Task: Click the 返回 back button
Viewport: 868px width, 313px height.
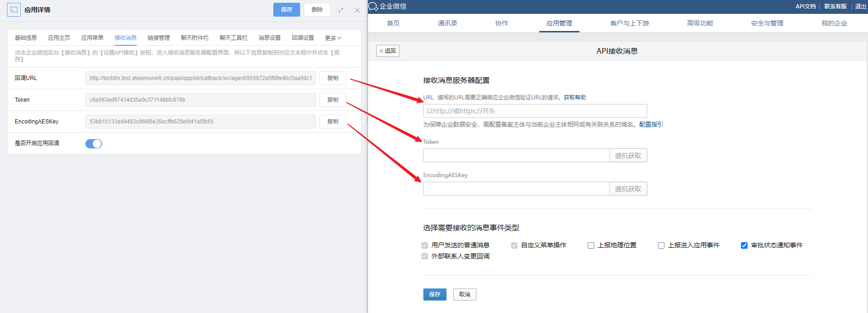Action: 388,51
